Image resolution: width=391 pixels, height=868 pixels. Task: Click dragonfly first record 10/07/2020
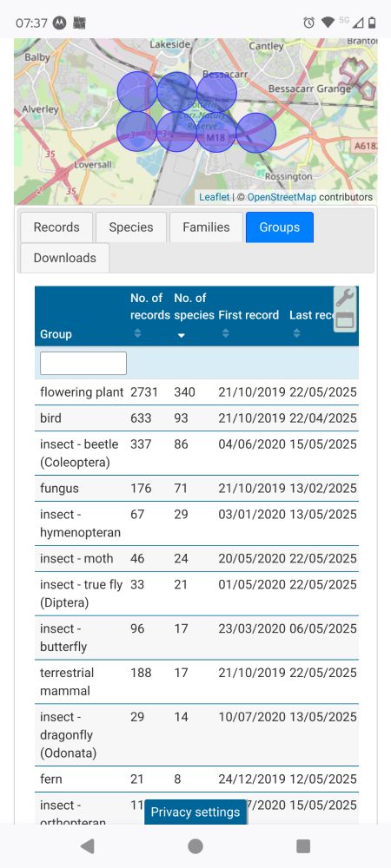tap(252, 717)
